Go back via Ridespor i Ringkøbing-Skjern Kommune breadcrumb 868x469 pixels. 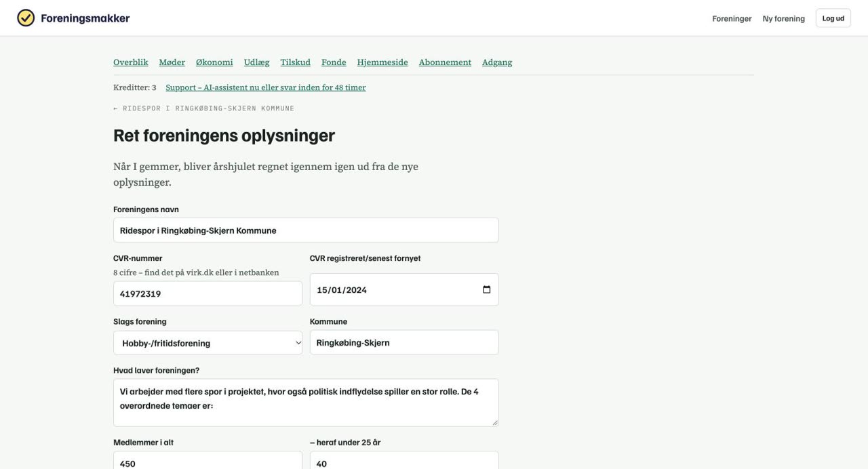204,108
